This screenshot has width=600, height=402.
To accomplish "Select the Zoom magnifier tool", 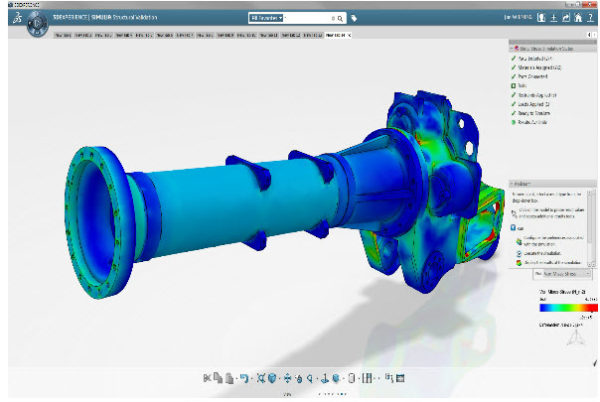I will (310, 378).
